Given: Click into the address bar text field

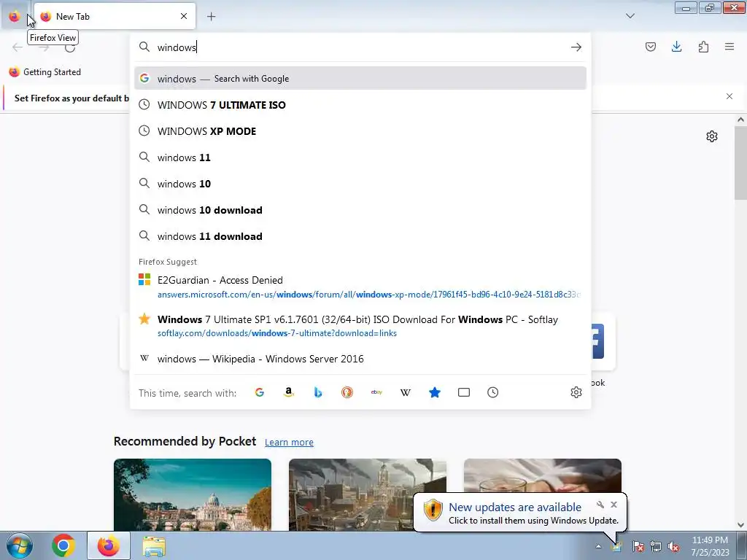Looking at the screenshot, I should pyautogui.click(x=362, y=47).
